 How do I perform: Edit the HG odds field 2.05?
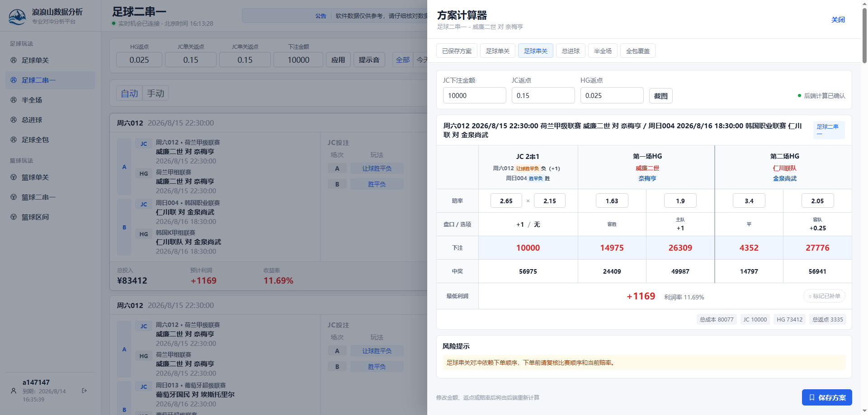pyautogui.click(x=817, y=201)
